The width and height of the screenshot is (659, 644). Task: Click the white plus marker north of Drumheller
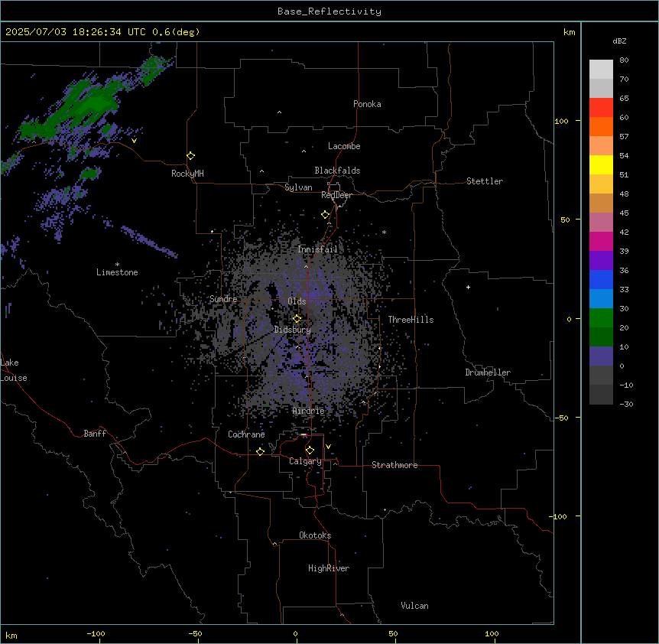pyautogui.click(x=468, y=287)
